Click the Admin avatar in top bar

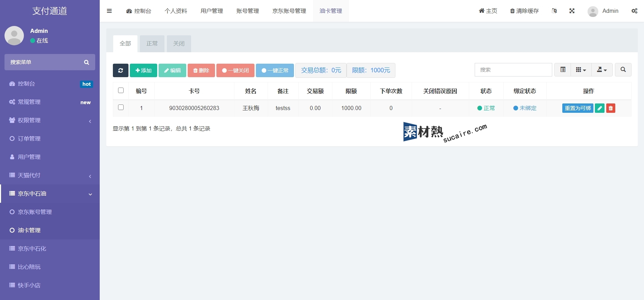[593, 11]
